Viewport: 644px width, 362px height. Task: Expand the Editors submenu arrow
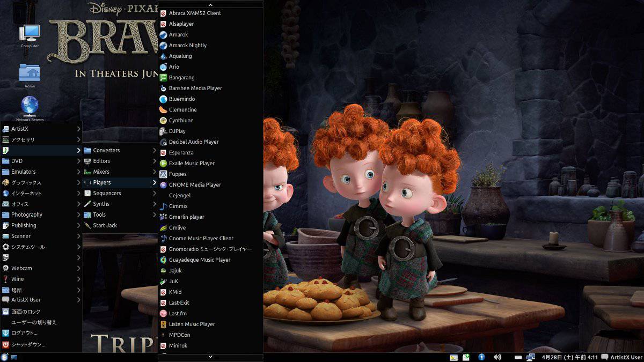coord(155,161)
